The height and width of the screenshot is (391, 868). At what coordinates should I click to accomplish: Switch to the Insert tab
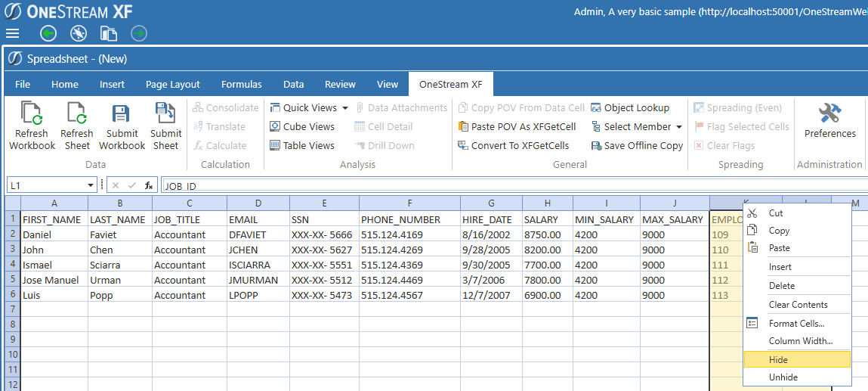113,84
